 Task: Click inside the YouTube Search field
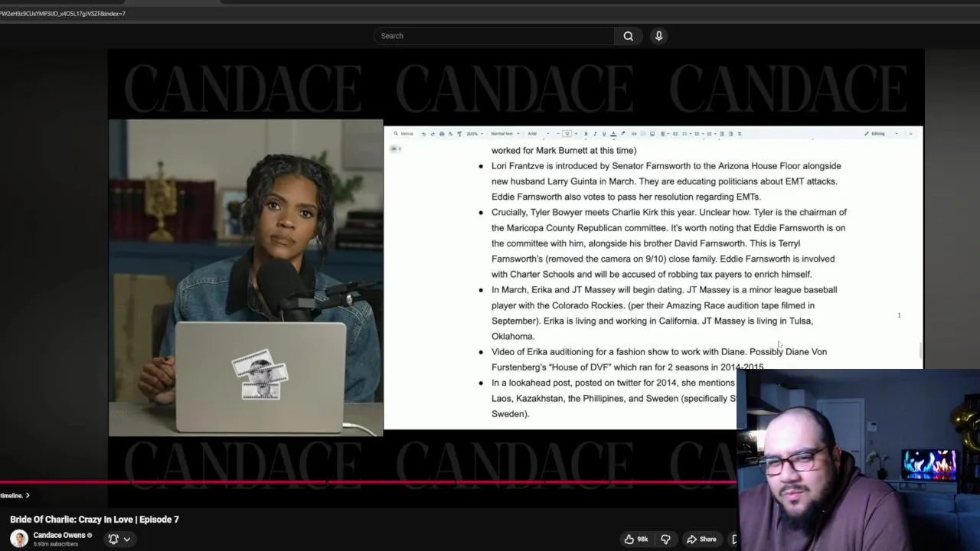494,36
